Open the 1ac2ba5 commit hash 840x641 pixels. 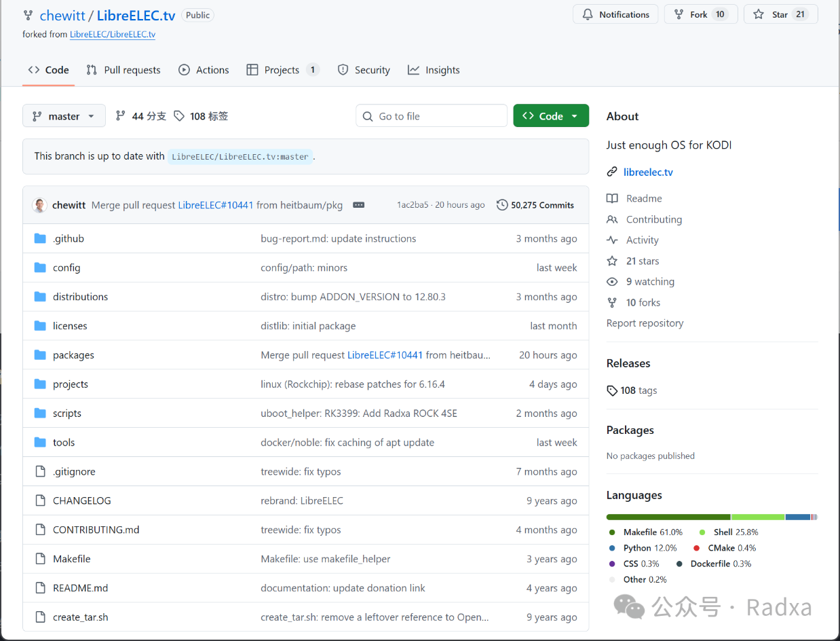pyautogui.click(x=413, y=205)
